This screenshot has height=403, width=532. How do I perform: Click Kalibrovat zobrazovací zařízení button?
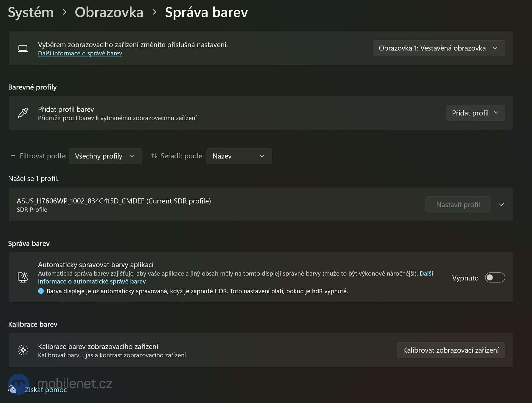click(x=451, y=350)
